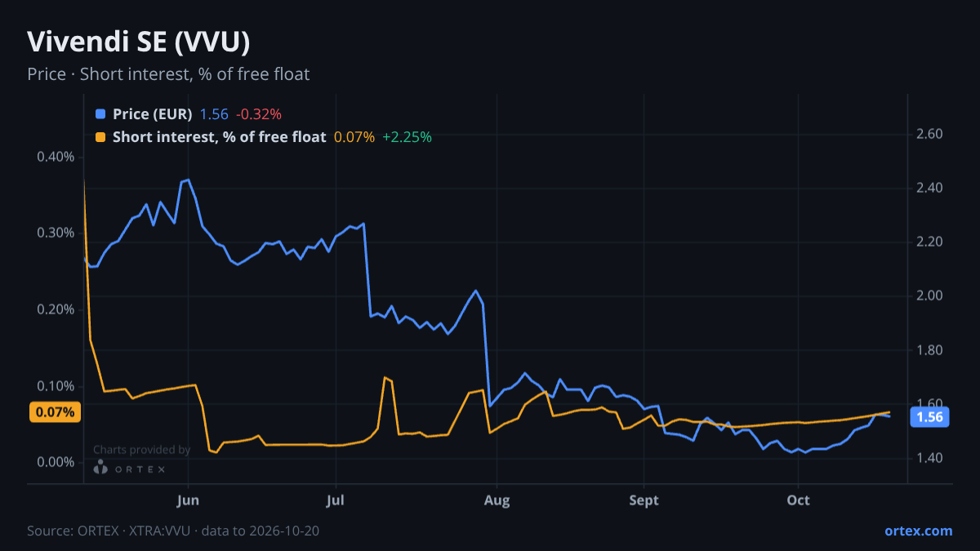Click the Oct x-axis label

[x=798, y=500]
